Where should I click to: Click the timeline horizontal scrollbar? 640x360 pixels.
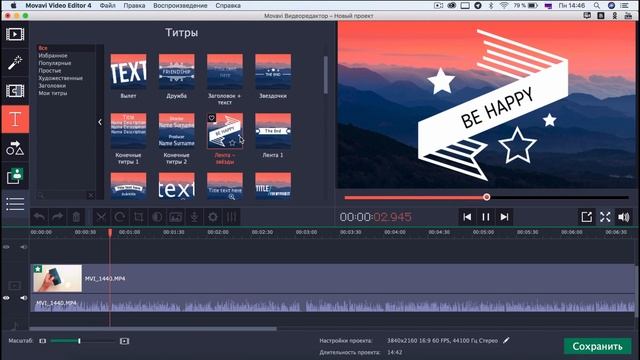pyautogui.click(x=153, y=328)
